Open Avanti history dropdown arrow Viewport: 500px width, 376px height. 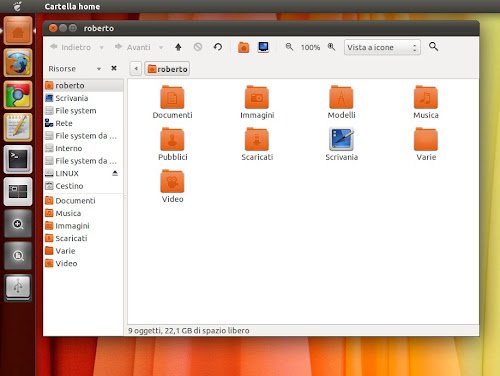click(x=161, y=48)
